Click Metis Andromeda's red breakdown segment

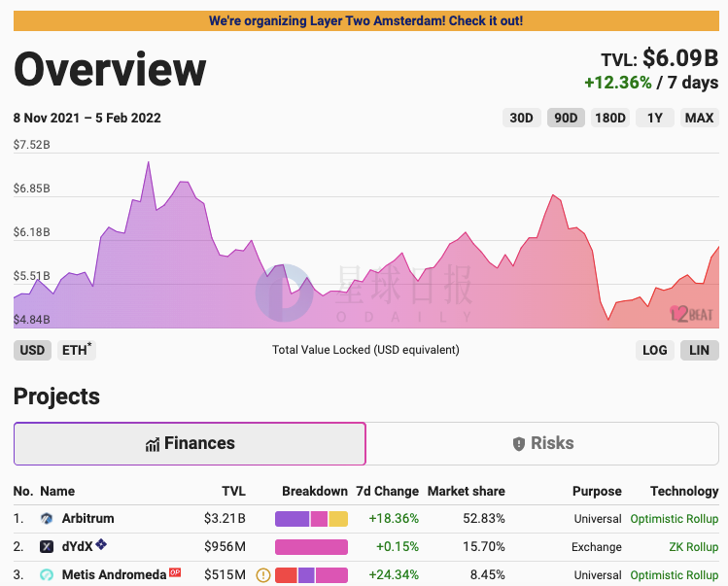(x=286, y=575)
